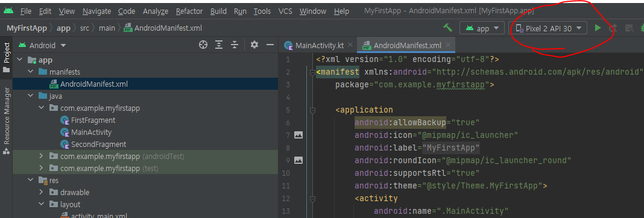The image size is (644, 218).
Task: Click the Make Project hammer icon
Action: click(x=447, y=28)
